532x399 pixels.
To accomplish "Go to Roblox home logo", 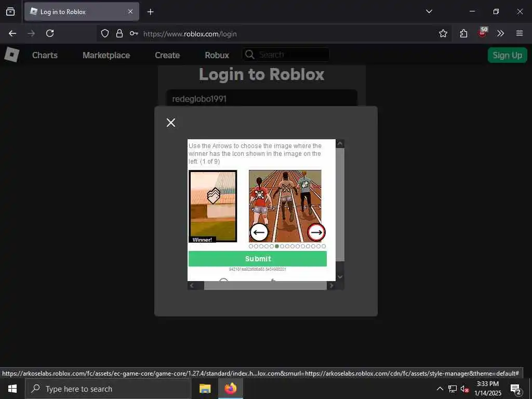I will (x=11, y=55).
